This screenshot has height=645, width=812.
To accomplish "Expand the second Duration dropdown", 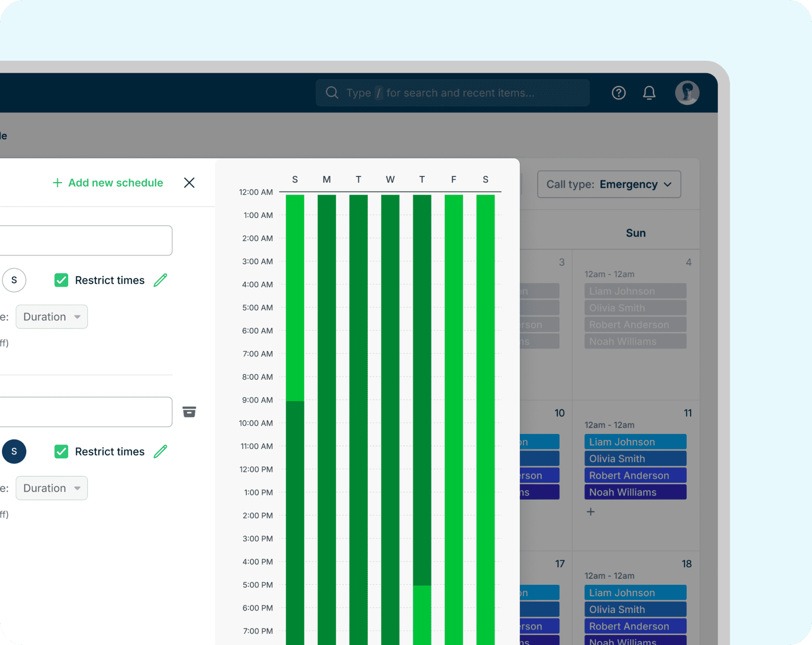I will [52, 488].
